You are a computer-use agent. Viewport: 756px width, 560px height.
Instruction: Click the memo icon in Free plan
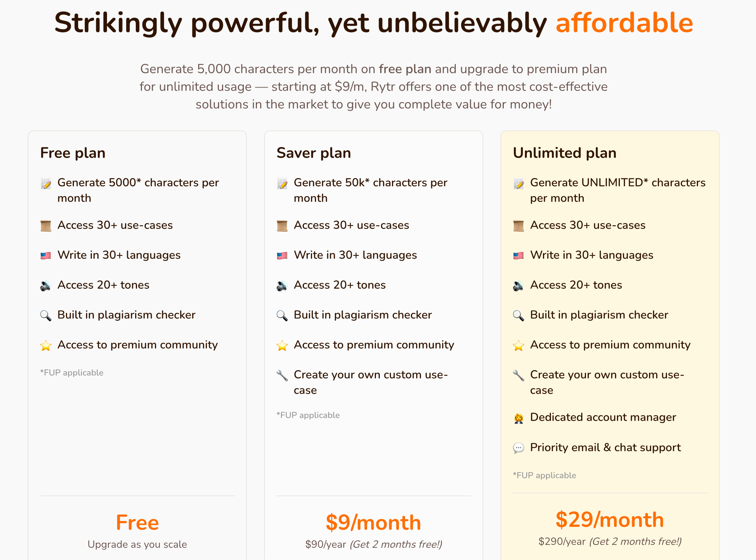(46, 183)
